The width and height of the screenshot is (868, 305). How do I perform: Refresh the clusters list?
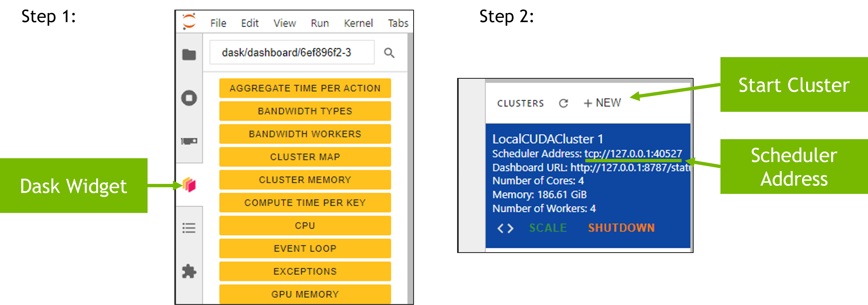(x=563, y=103)
